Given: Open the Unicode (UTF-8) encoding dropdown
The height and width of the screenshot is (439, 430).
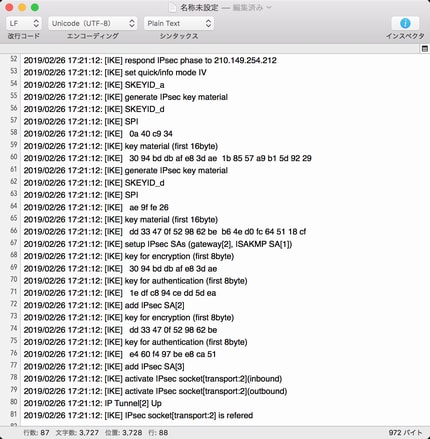Looking at the screenshot, I should click(x=93, y=23).
